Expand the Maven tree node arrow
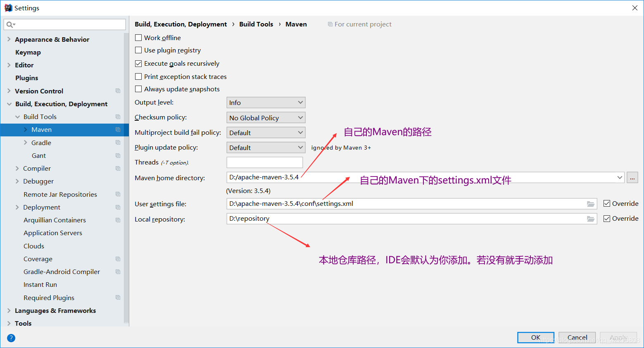644x348 pixels. 25,130
